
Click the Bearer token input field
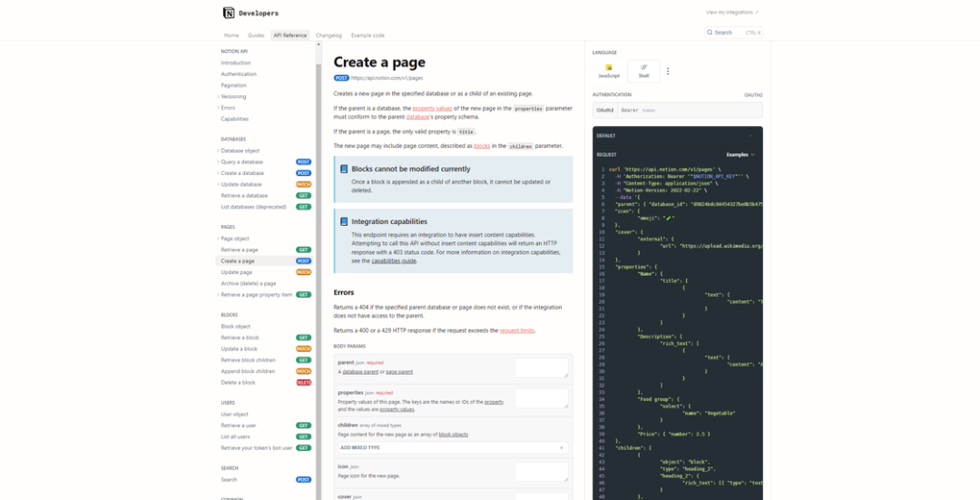[x=689, y=110]
